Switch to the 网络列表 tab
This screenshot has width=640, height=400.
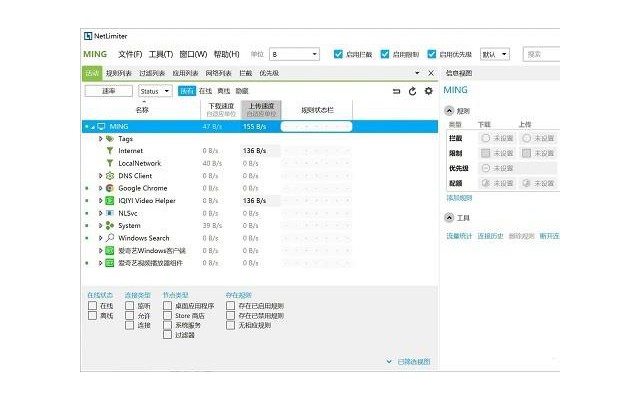218,73
